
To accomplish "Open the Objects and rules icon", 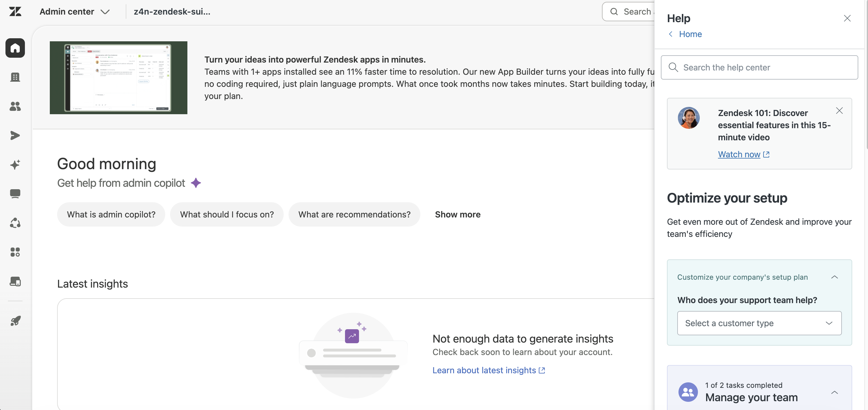I will pos(15,223).
